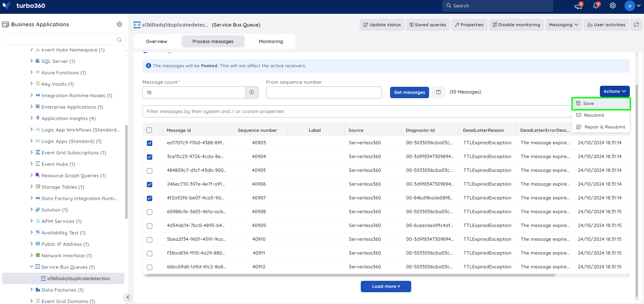Open queue Properties

(469, 25)
